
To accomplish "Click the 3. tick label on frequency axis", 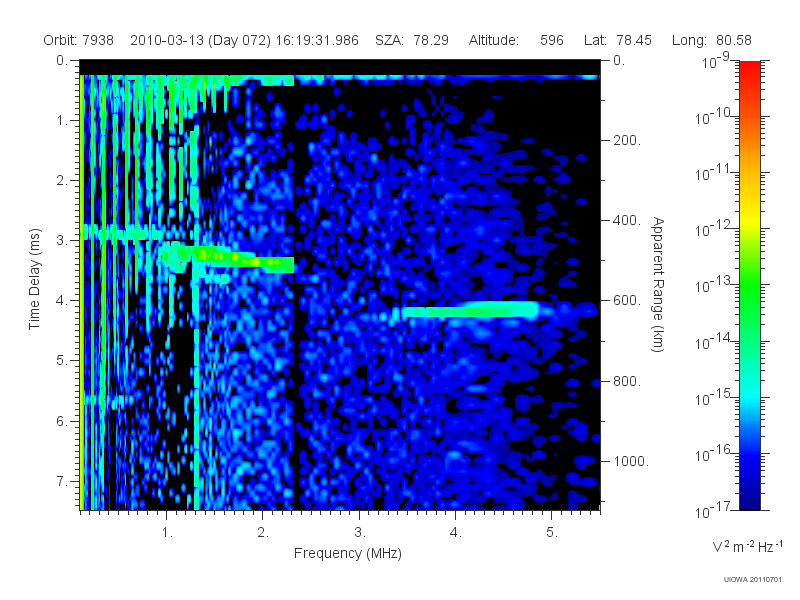I will (x=360, y=533).
